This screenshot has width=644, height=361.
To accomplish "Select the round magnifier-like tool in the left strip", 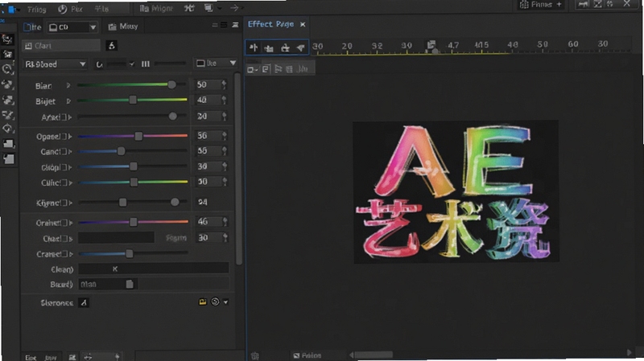I will [x=7, y=69].
